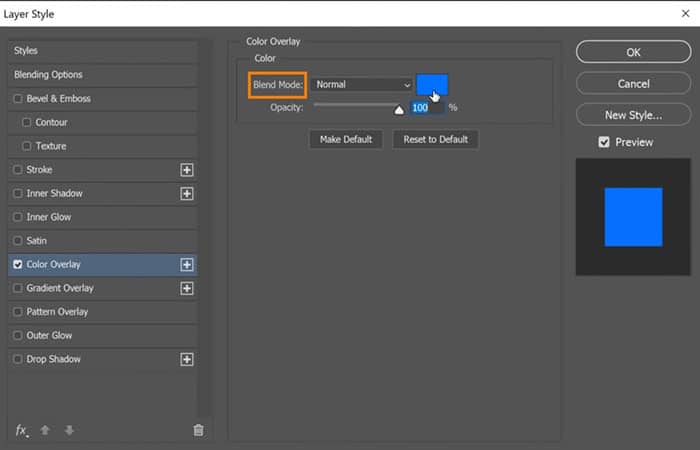Click the blue style preview thumbnail
This screenshot has width=700, height=450.
(633, 217)
